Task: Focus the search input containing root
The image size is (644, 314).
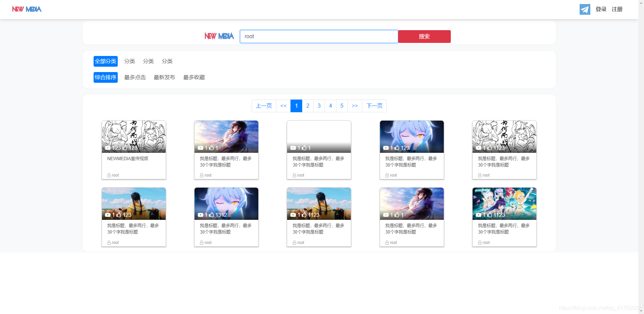Action: pyautogui.click(x=319, y=37)
